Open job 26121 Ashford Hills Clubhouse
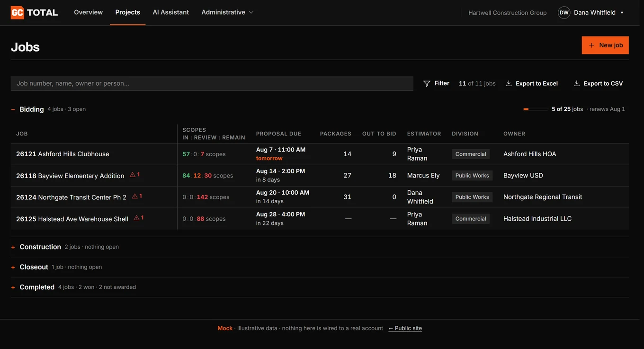The image size is (644, 349). pos(63,154)
